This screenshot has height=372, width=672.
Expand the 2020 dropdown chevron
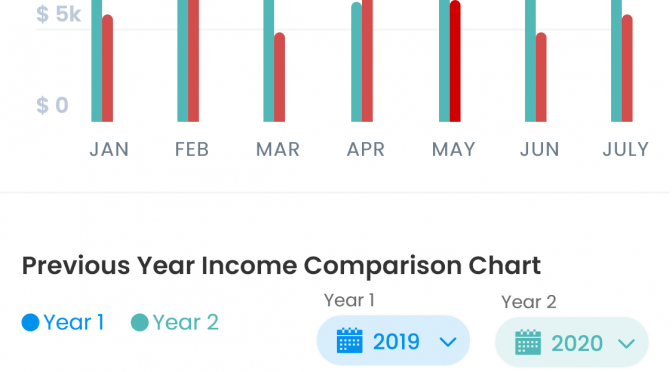click(627, 343)
